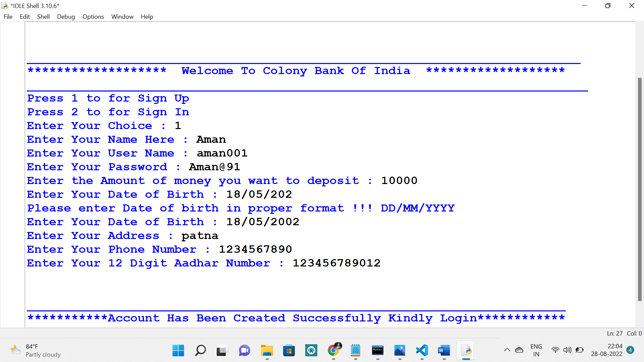Toggle Wi-Fi via the network tray icon

(x=555, y=350)
